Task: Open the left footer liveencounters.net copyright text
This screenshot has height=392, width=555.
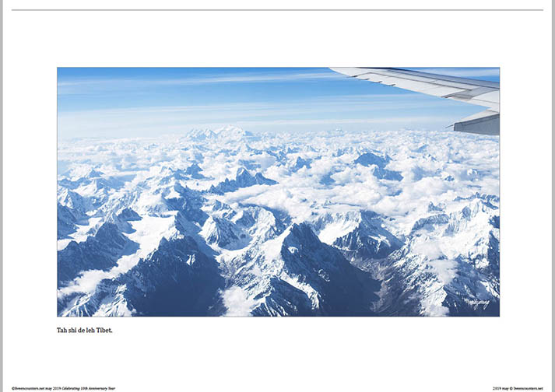Action: [63, 388]
